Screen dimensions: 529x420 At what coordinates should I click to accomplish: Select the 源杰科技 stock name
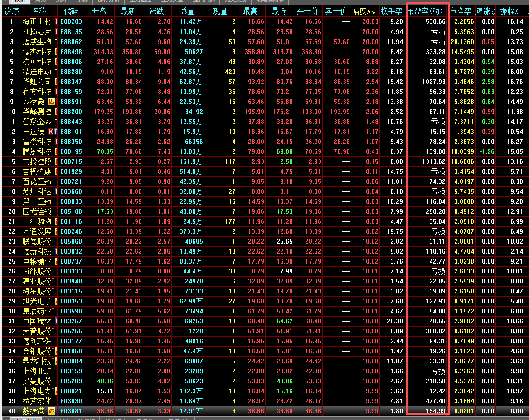click(37, 52)
